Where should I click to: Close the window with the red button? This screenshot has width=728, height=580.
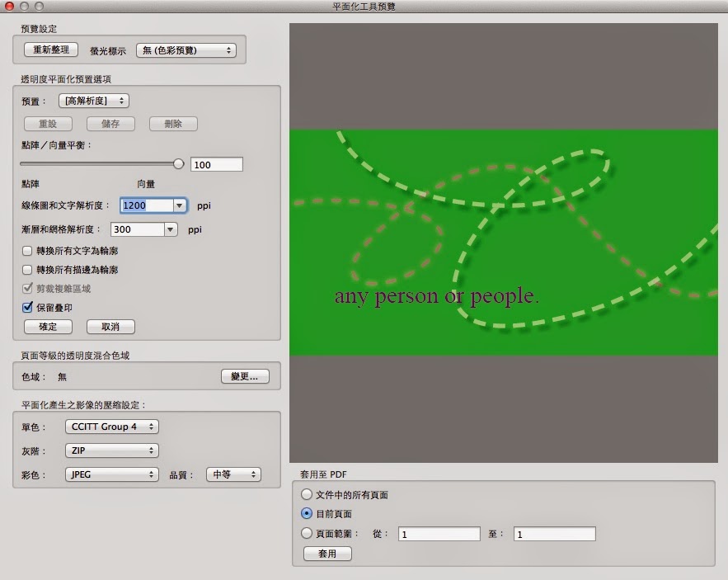(9, 6)
